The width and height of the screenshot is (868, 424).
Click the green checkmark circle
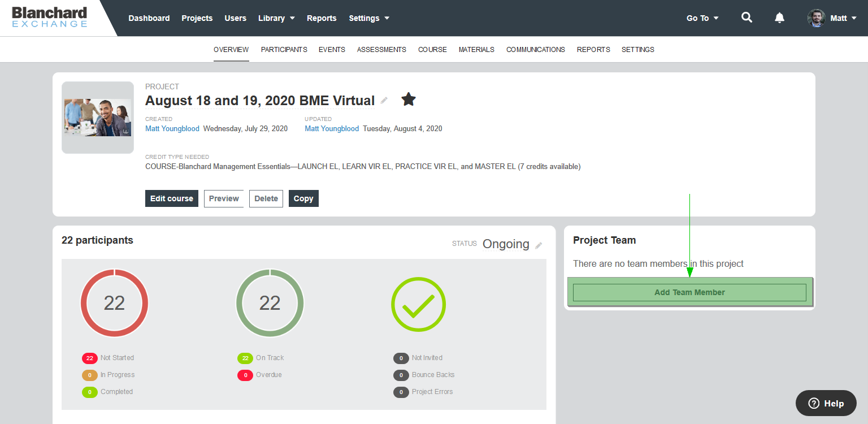[x=418, y=304]
